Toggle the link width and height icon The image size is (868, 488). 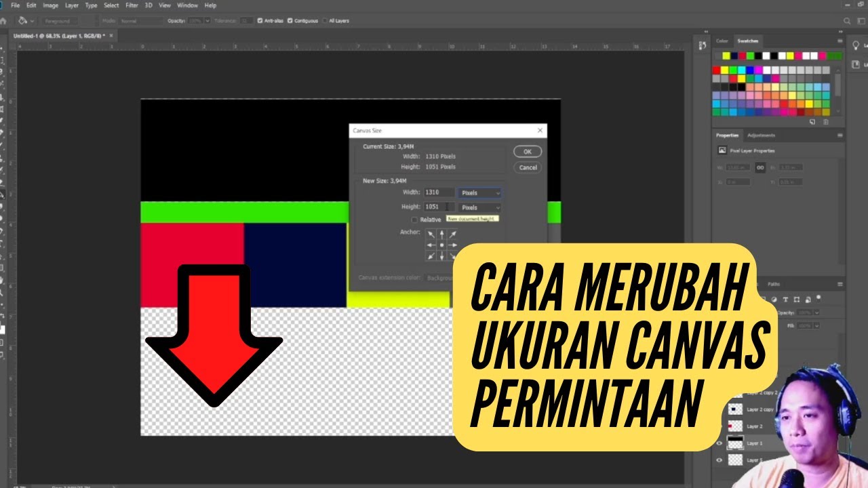click(x=760, y=167)
